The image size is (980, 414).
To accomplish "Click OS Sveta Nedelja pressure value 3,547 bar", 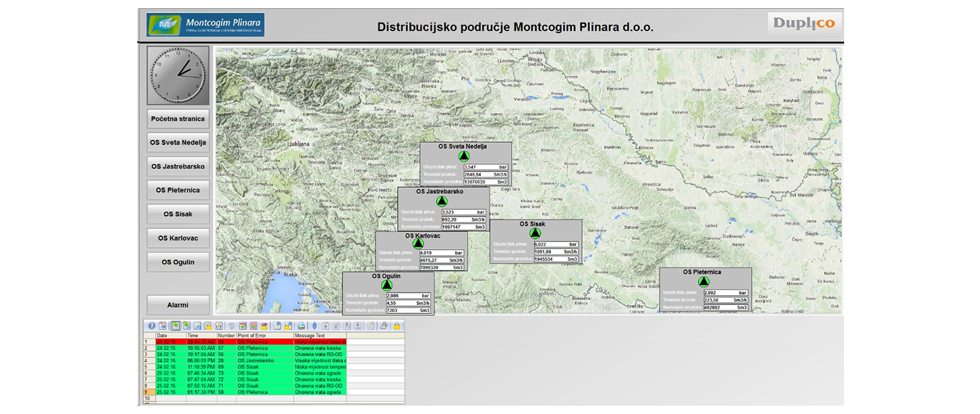I will (x=486, y=167).
